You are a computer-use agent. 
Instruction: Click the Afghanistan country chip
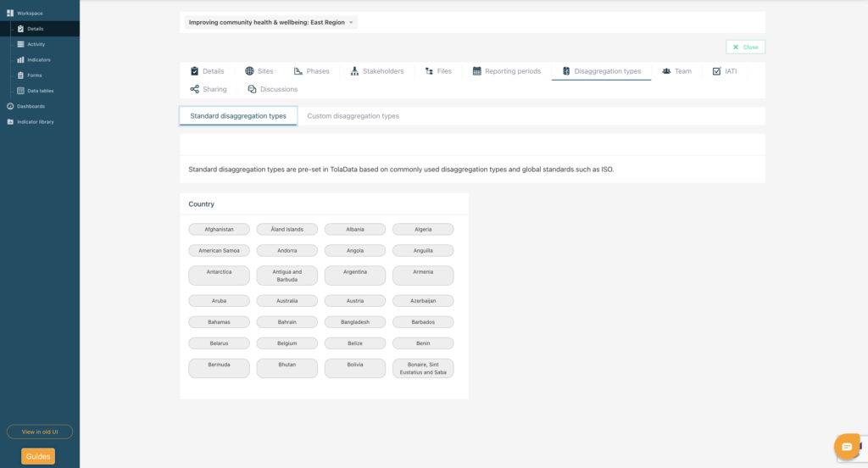[x=220, y=229]
